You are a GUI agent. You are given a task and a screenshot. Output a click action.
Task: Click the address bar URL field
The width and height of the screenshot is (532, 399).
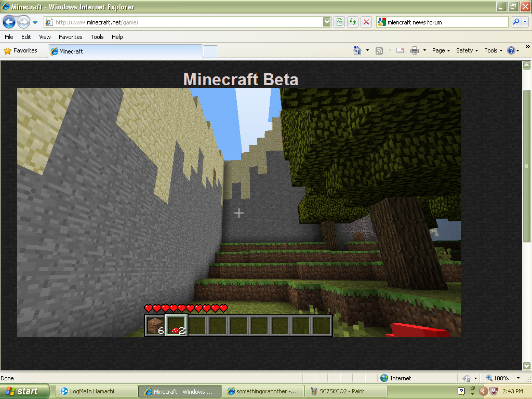[183, 22]
